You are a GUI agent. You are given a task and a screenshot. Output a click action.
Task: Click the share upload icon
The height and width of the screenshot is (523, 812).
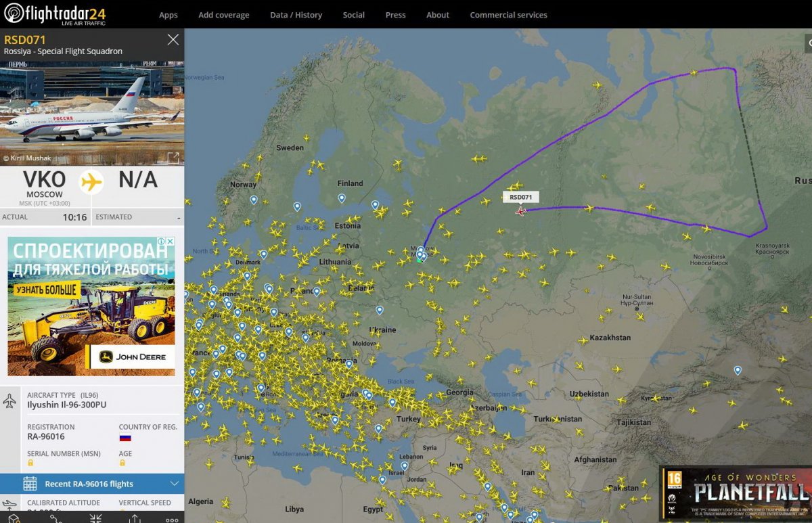[135, 518]
